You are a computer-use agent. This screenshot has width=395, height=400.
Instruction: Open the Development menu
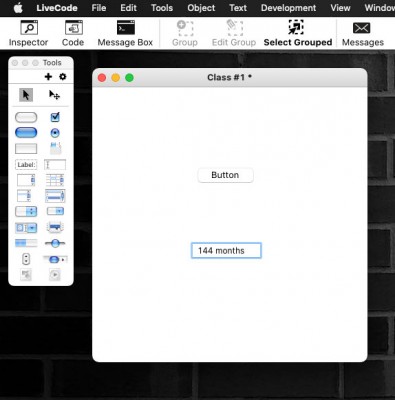288,8
